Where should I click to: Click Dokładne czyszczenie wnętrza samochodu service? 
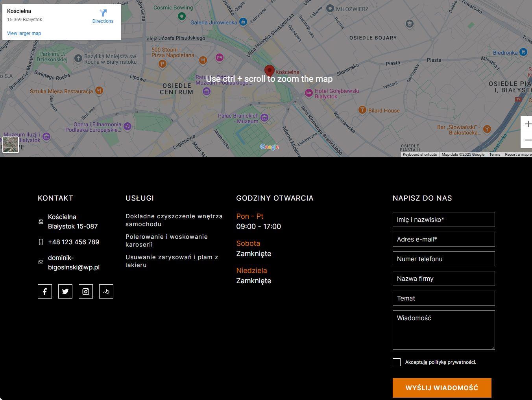click(x=174, y=220)
